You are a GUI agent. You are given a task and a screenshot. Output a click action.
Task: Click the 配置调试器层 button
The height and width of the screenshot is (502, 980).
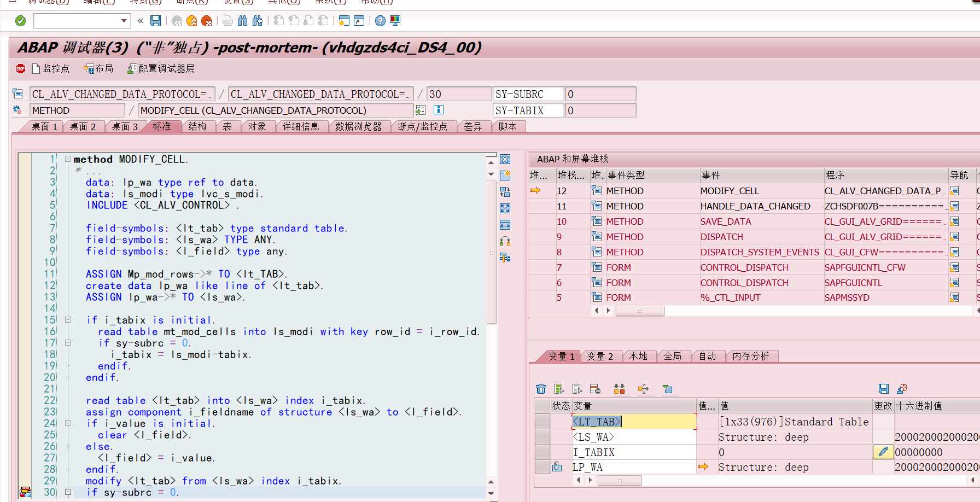click(x=161, y=68)
